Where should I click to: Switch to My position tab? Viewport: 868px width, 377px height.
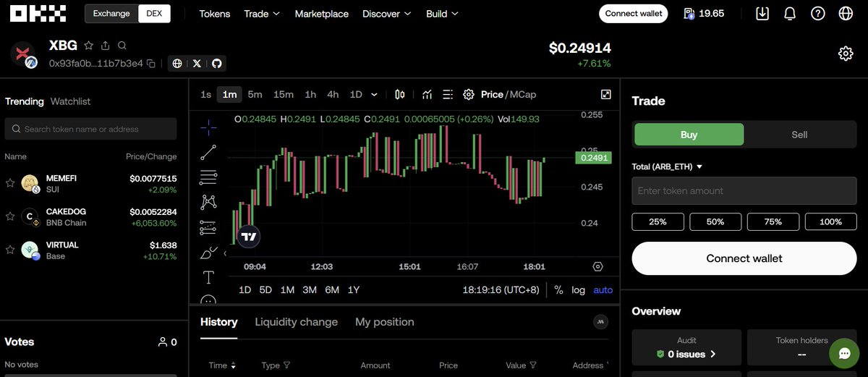(385, 322)
